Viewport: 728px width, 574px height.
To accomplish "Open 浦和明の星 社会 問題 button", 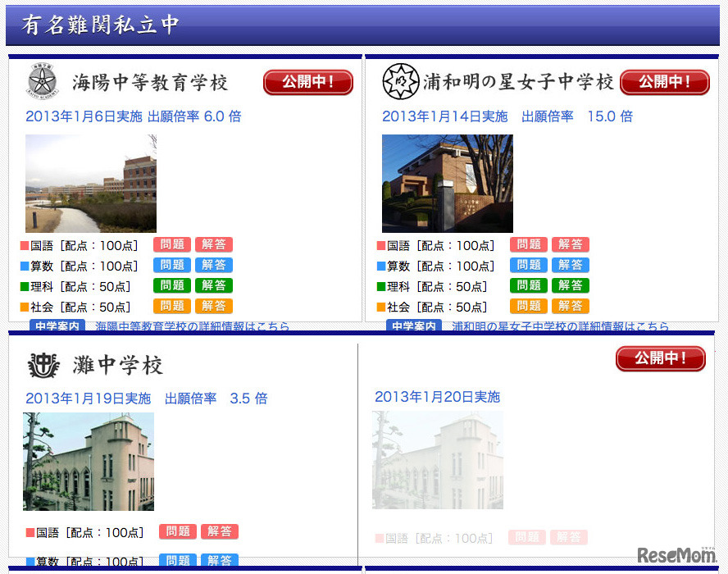I will (x=529, y=306).
